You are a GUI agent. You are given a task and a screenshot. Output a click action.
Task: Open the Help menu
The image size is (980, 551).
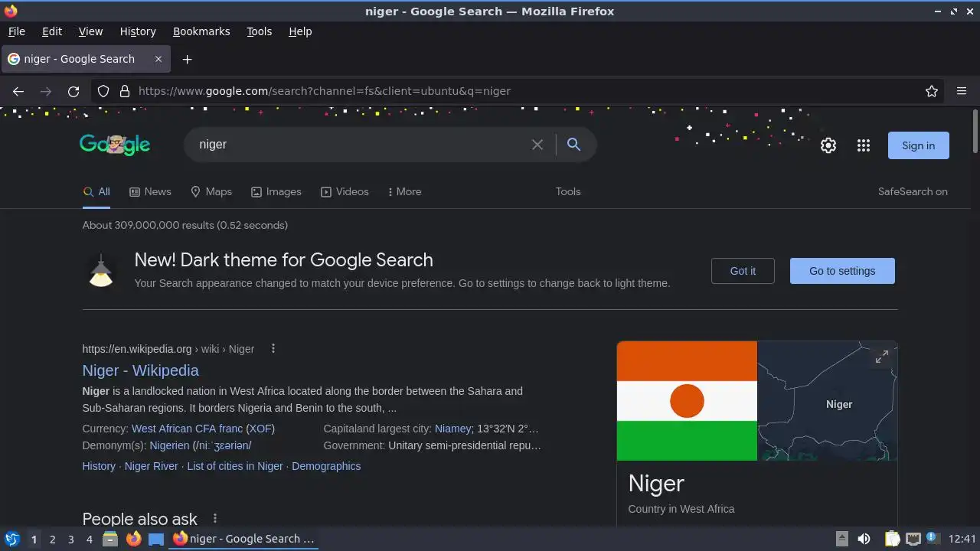pos(300,31)
